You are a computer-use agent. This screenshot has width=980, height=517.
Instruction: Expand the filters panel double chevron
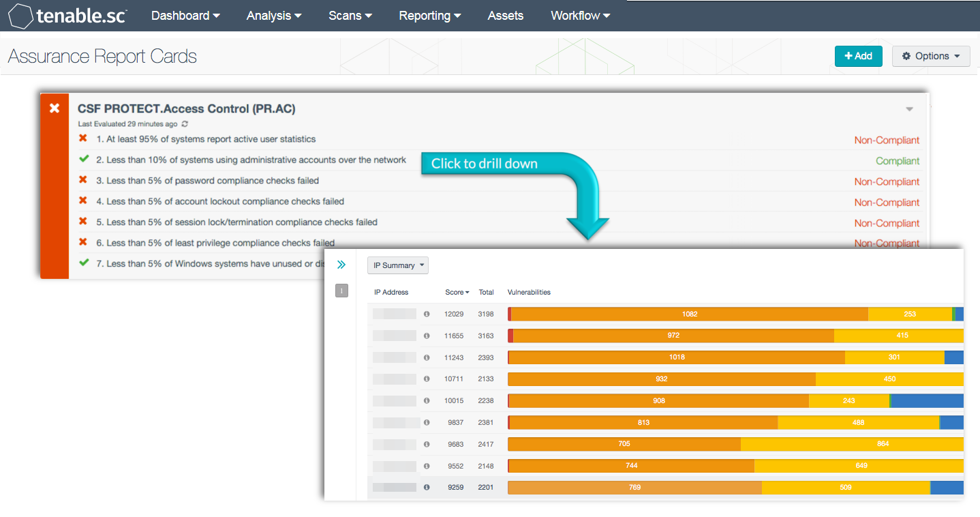[341, 265]
